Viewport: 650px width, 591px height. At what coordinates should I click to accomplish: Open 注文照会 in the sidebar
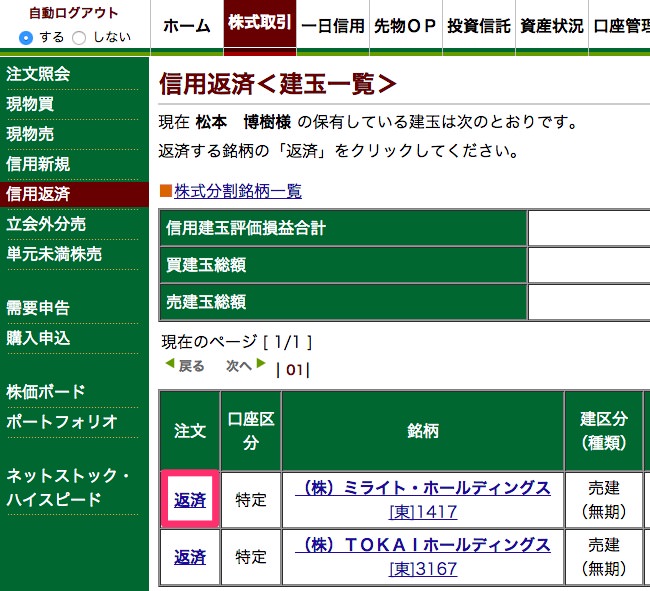coord(38,74)
